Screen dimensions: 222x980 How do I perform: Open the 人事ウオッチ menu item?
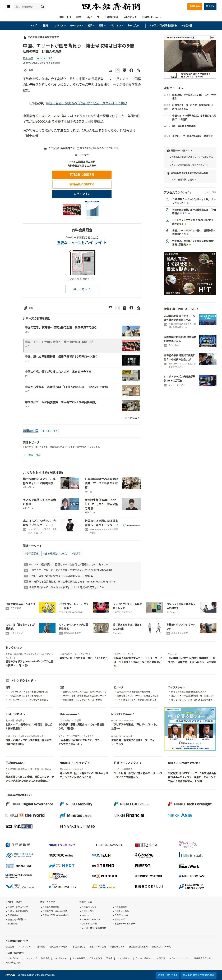pyautogui.click(x=130, y=17)
